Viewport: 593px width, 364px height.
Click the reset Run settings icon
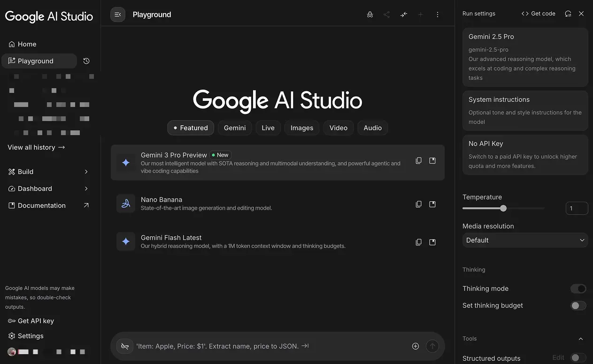[568, 14]
